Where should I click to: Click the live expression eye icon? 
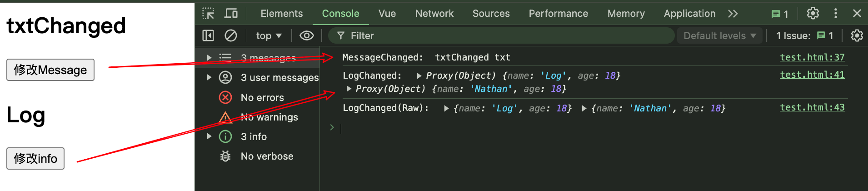point(307,35)
